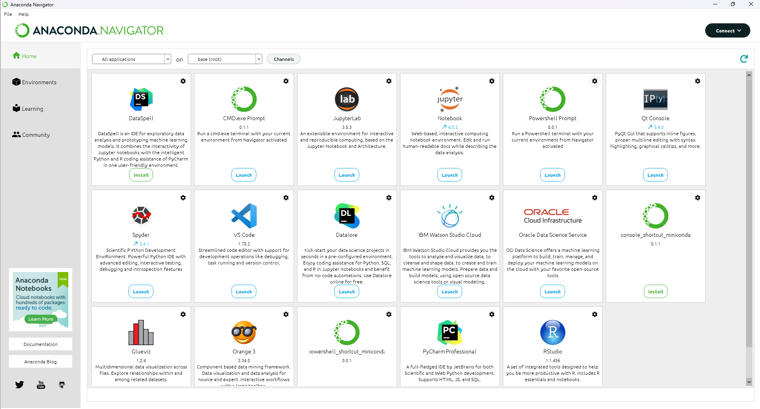Screen dimensions: 760x409
Task: Open the Connect dropdown button
Action: tap(728, 31)
